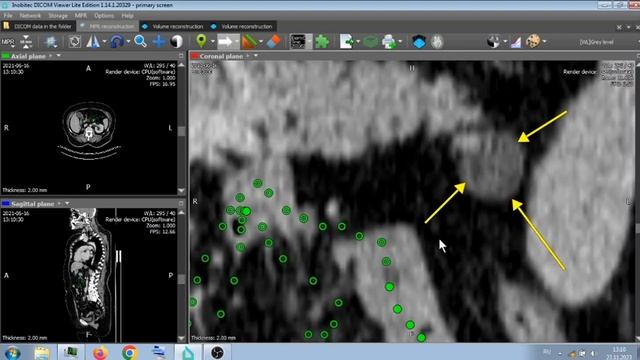Activate the window level contrast circle tool
Screen dimensions: 640x360
[176, 42]
